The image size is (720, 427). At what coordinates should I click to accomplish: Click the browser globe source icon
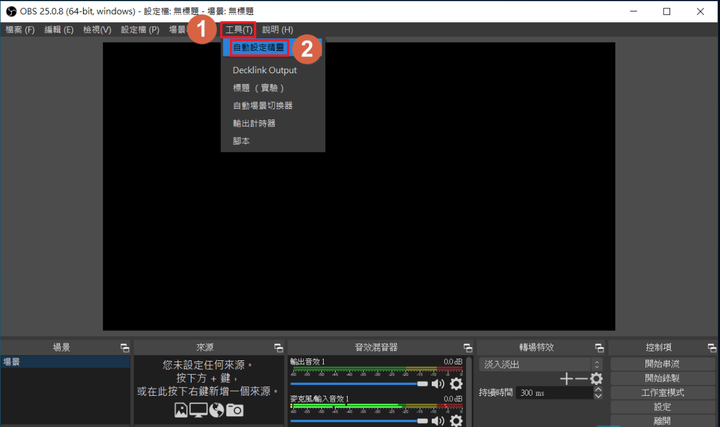217,410
